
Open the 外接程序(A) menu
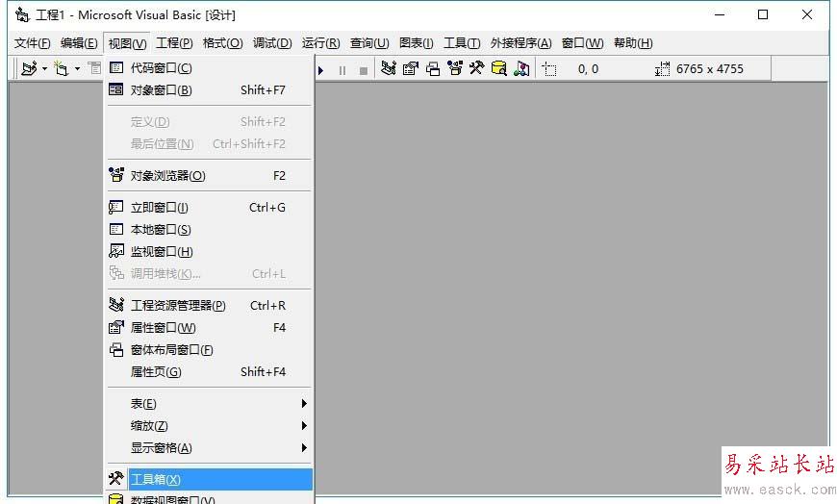[521, 43]
